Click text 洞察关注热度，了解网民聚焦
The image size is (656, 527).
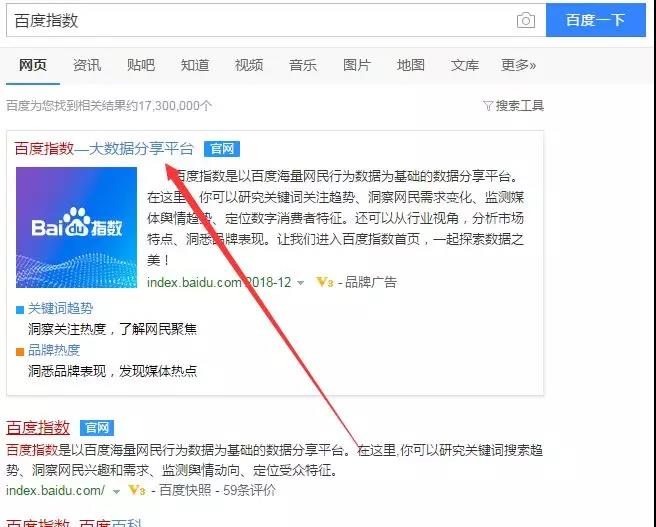pos(112,329)
